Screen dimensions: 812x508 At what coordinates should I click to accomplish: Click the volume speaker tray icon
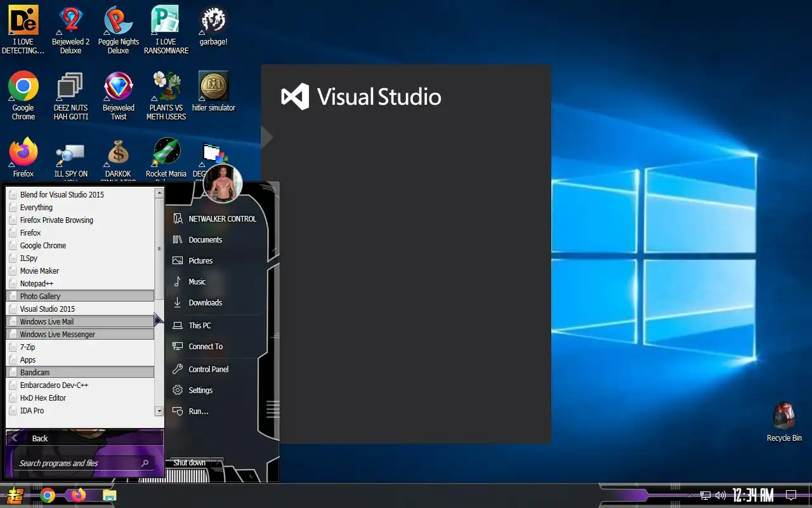pyautogui.click(x=721, y=495)
